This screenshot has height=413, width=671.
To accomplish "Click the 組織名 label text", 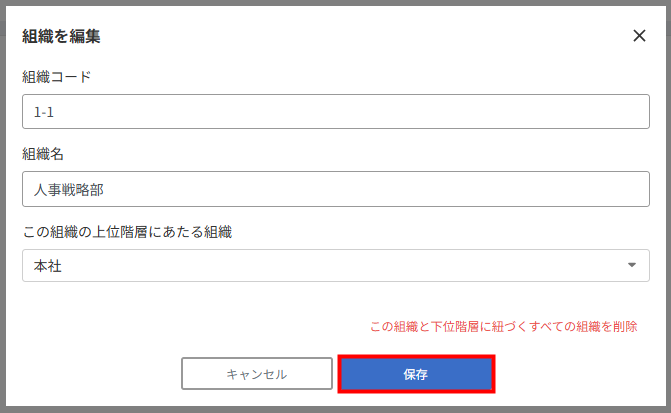I will 43,154.
